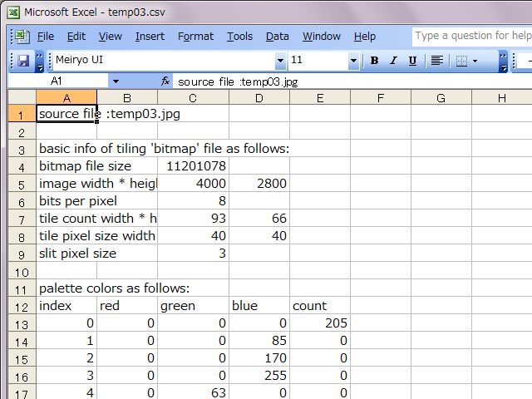Open the Data menu
Image resolution: width=532 pixels, height=399 pixels.
pyautogui.click(x=277, y=37)
